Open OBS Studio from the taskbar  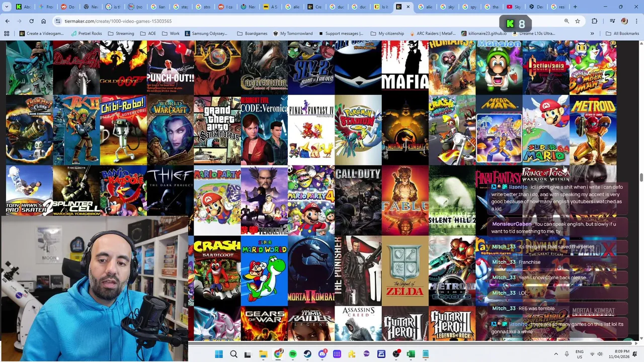[396, 354]
